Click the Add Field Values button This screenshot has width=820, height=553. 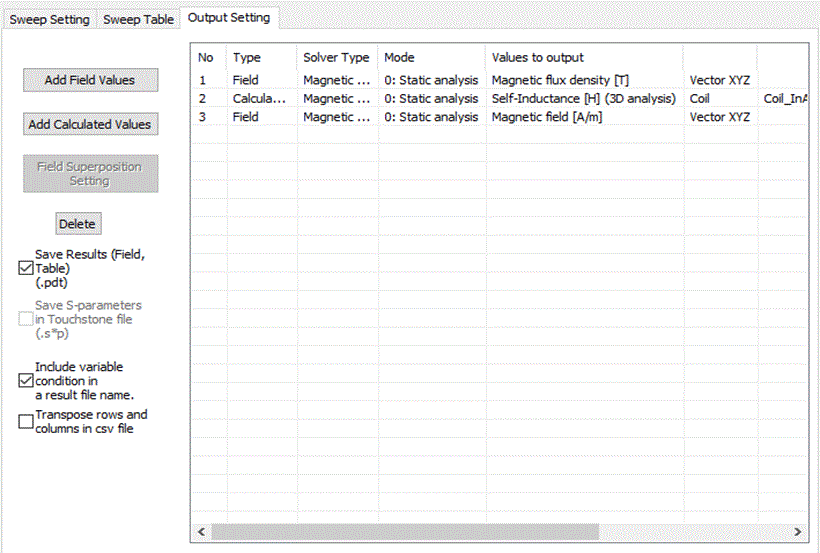[x=90, y=80]
